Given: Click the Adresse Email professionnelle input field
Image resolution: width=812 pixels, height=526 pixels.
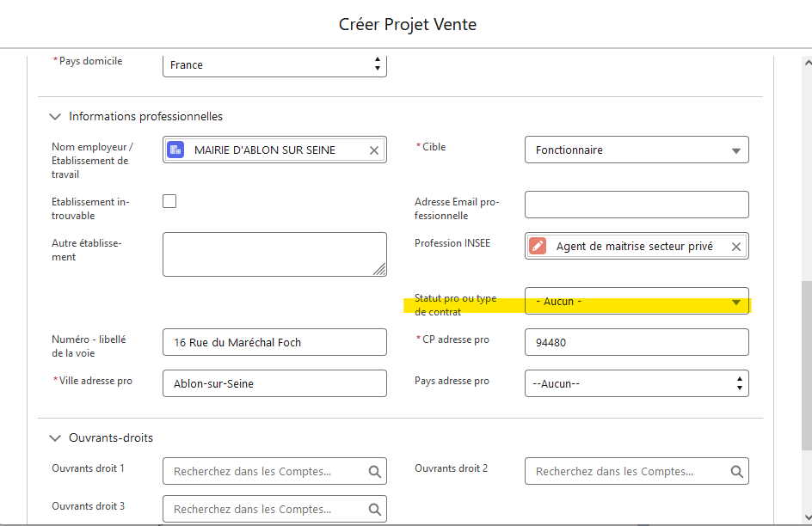Looking at the screenshot, I should (637, 205).
